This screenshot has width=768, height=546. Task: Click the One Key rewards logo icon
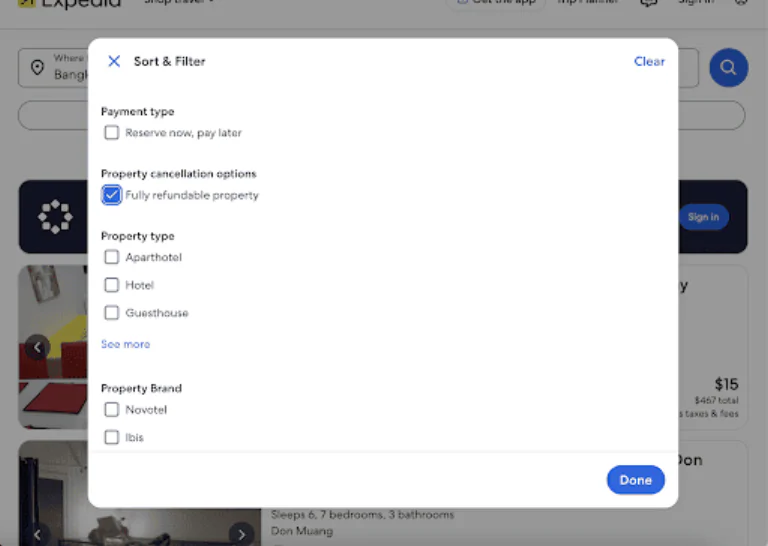tap(55, 216)
